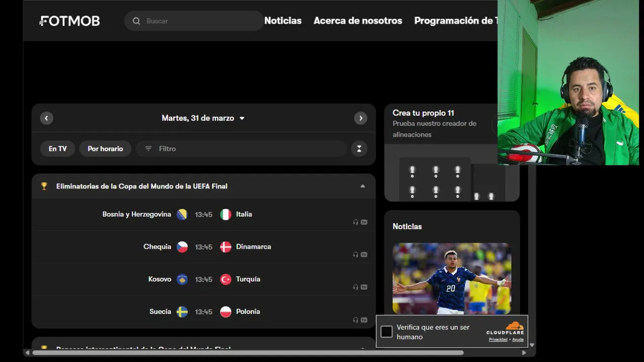Open the Martes, 31 de marzo date dropdown
This screenshot has width=644, height=362.
[203, 118]
